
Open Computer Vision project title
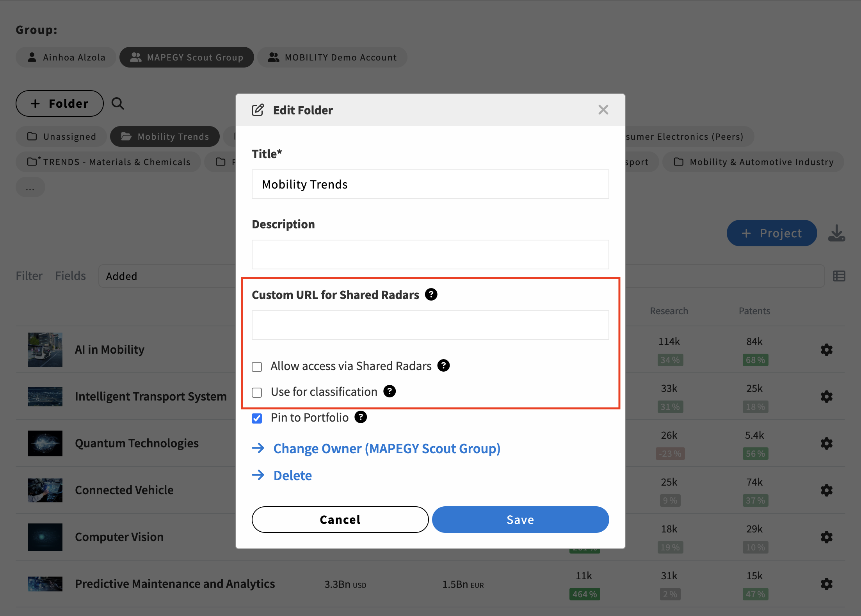(119, 537)
